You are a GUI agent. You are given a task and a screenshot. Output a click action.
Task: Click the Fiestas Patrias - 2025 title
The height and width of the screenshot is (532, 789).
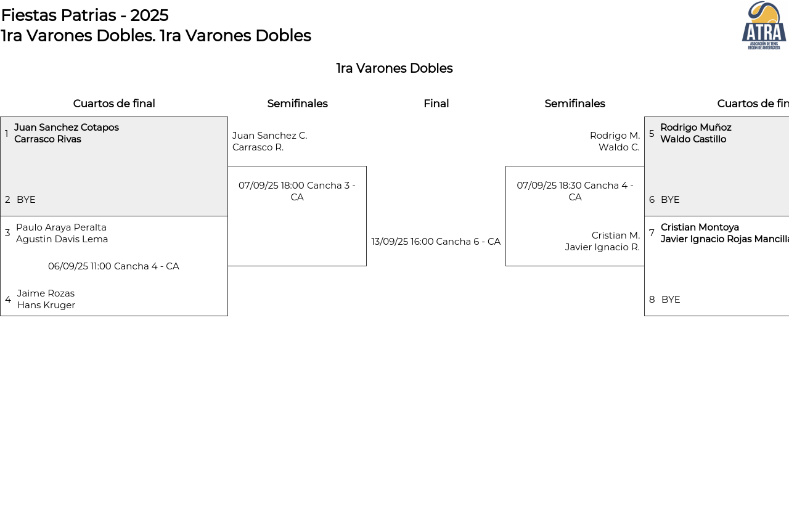click(x=84, y=15)
